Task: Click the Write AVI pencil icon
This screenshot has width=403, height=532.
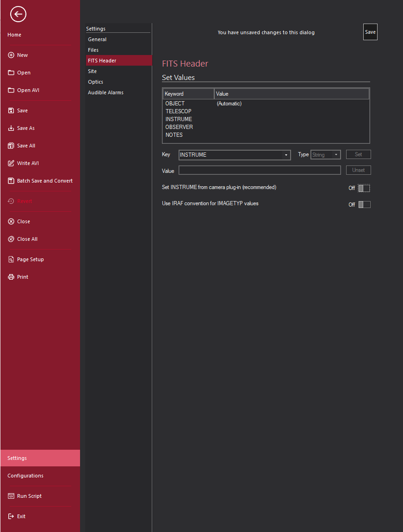Action: [x=11, y=163]
